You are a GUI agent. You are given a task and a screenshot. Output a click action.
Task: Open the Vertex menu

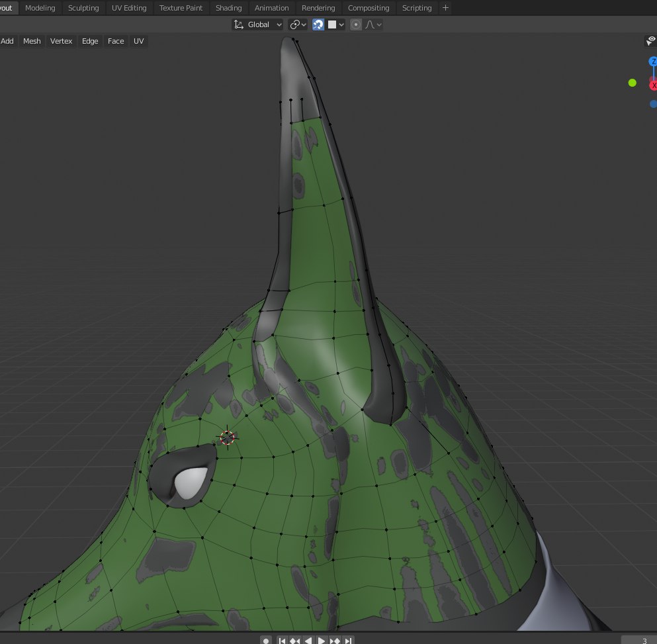tap(61, 41)
